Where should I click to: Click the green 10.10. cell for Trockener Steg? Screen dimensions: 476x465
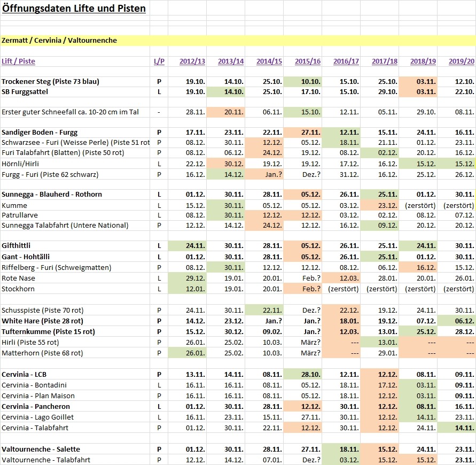point(308,82)
